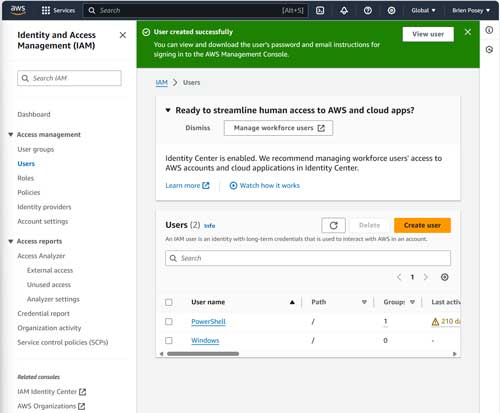Select all users with header checkbox
Viewport: 500px width, 413px height.
point(169,302)
